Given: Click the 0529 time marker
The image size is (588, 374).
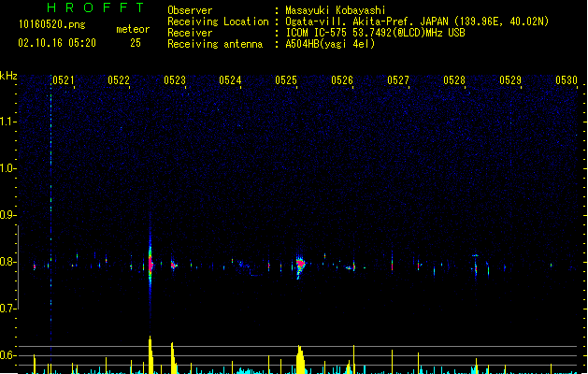Looking at the screenshot, I should click(510, 80).
